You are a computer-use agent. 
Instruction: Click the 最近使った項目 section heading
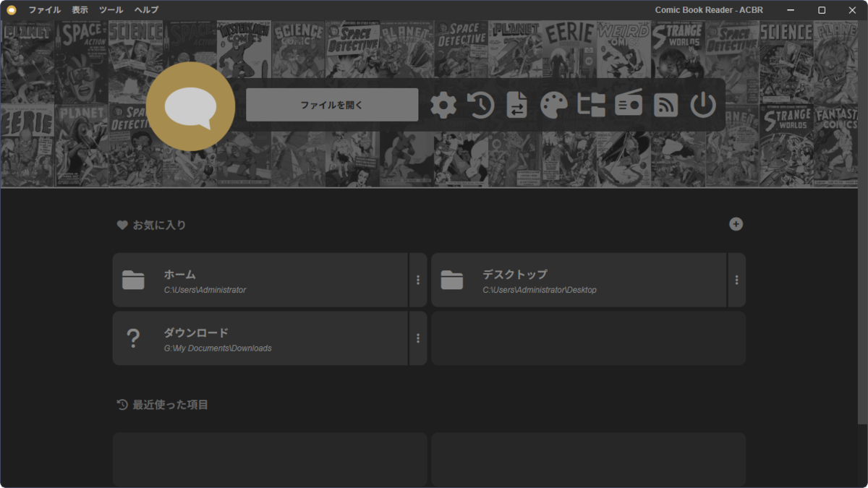[x=171, y=404]
